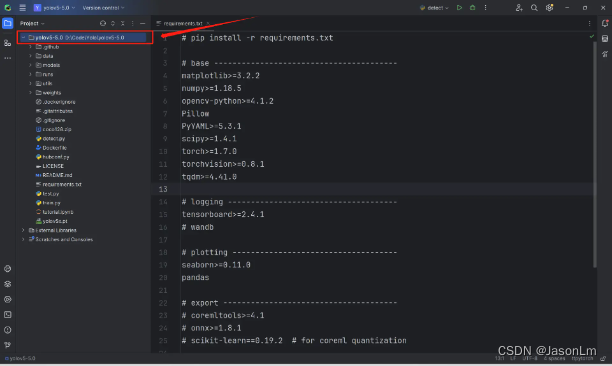
Task: Open Notifications bell
Action: (605, 23)
